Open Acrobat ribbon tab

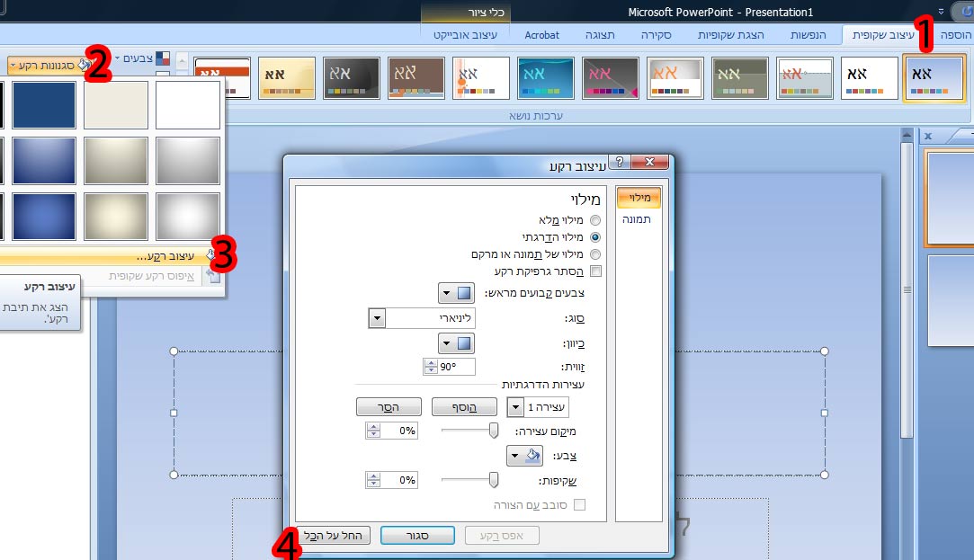pos(541,35)
